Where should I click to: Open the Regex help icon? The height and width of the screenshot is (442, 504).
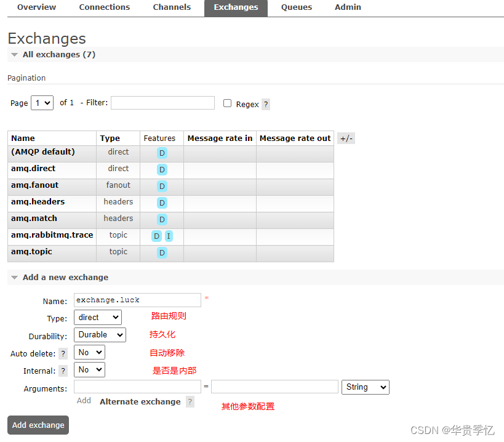point(266,105)
